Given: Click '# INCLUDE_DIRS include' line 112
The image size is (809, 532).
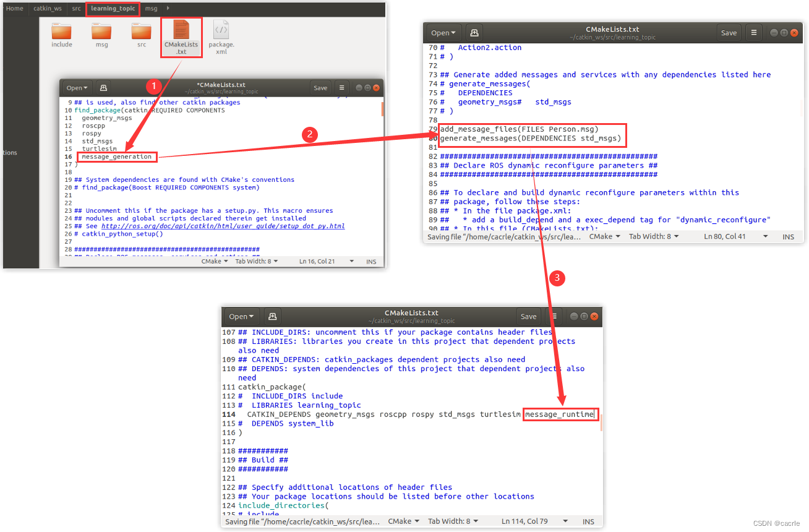Looking at the screenshot, I should point(290,396).
